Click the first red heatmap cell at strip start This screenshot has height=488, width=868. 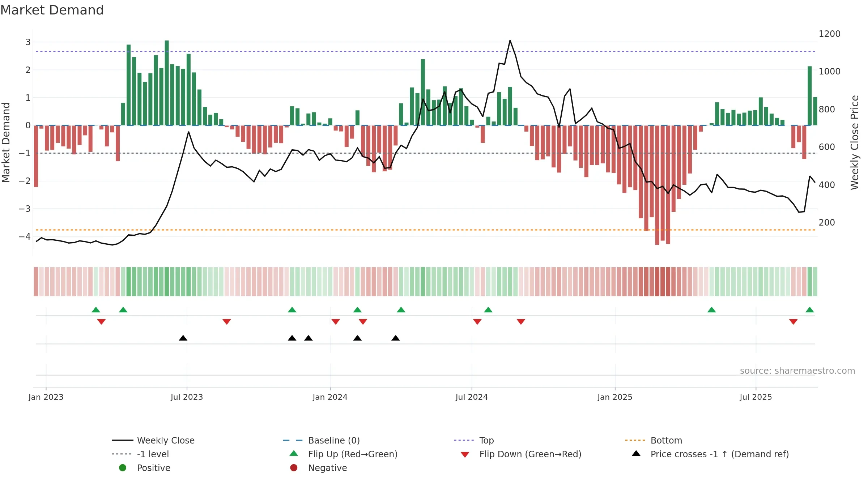pos(36,282)
